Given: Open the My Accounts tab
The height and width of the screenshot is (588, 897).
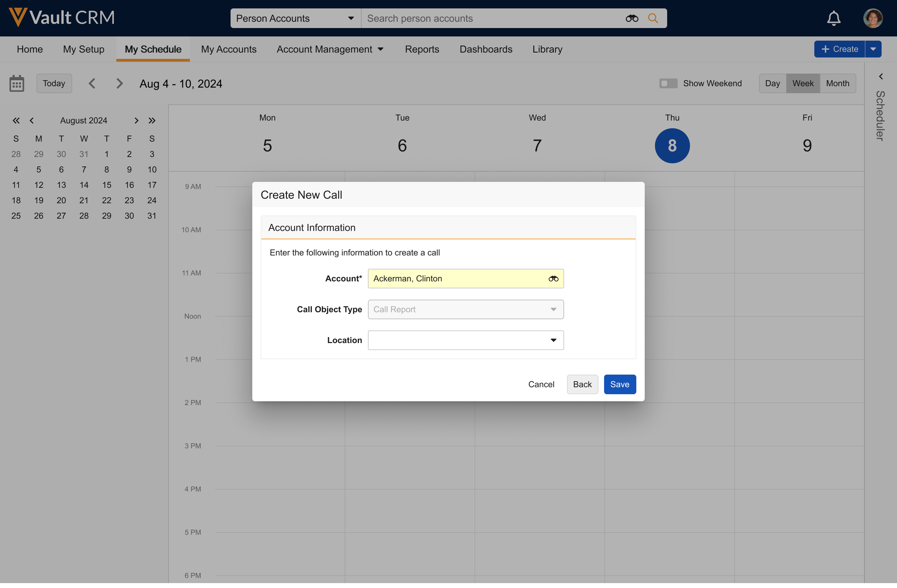Looking at the screenshot, I should pos(228,49).
